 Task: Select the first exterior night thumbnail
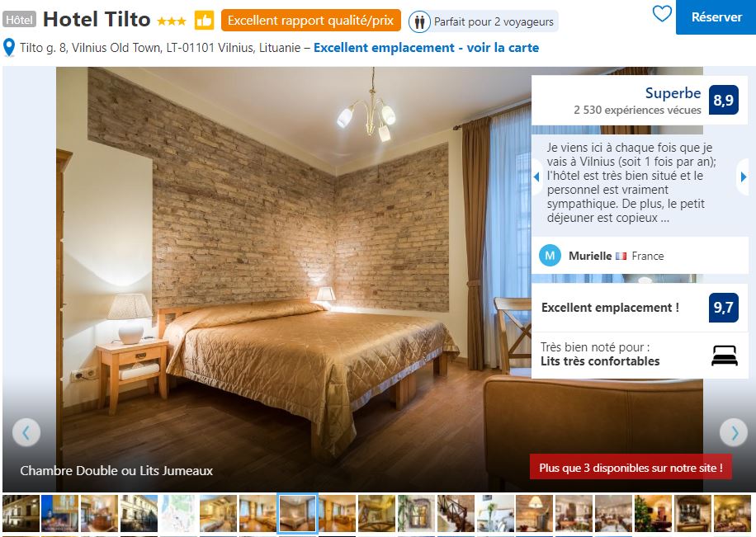pyautogui.click(x=21, y=513)
